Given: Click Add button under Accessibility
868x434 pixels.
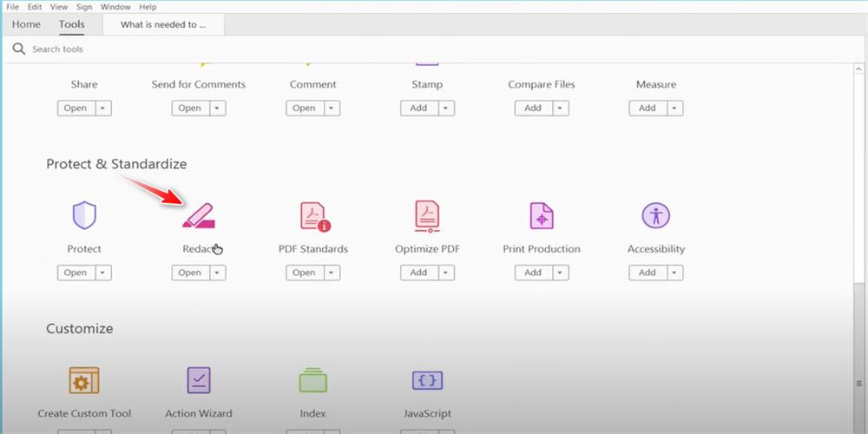Looking at the screenshot, I should tap(648, 273).
